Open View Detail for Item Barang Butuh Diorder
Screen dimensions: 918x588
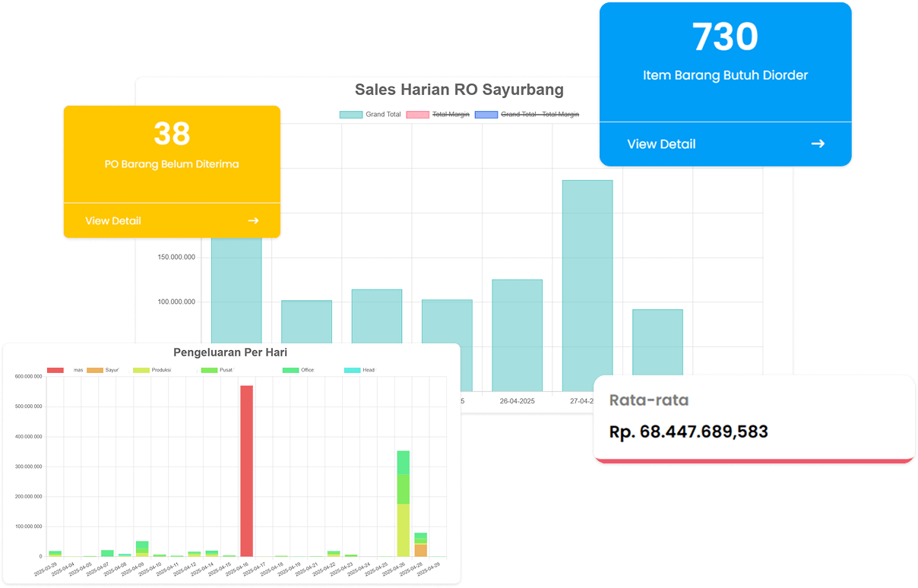(661, 144)
